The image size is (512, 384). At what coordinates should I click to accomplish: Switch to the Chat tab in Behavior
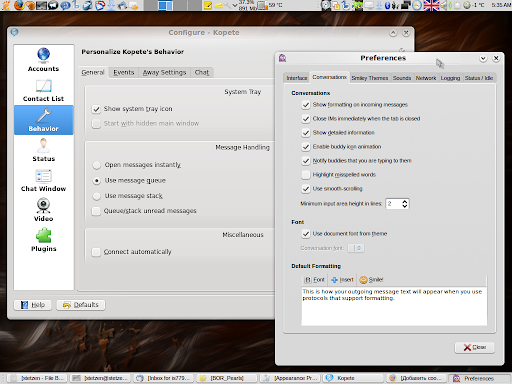coord(202,72)
